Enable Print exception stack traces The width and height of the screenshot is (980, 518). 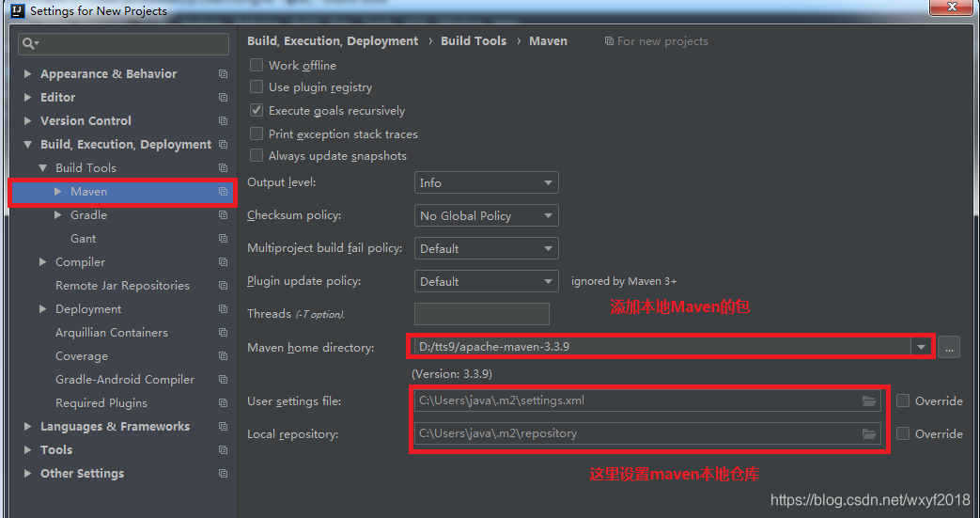tap(257, 133)
